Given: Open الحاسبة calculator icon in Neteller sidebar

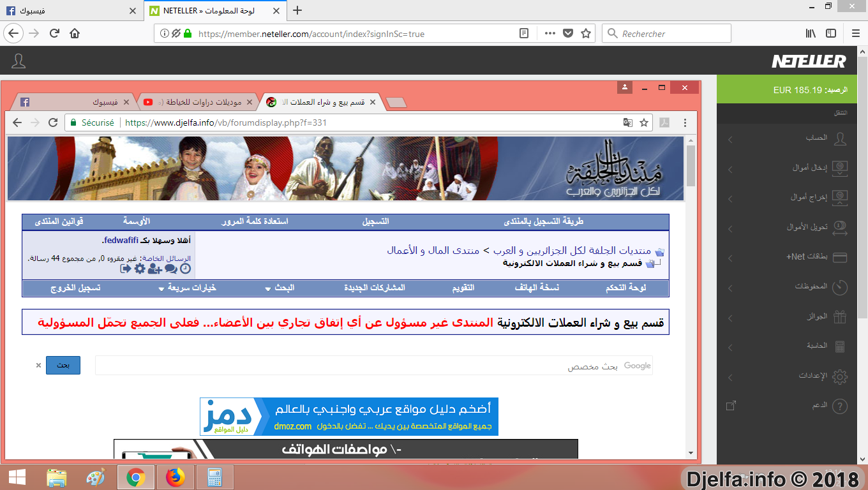Looking at the screenshot, I should click(x=840, y=346).
